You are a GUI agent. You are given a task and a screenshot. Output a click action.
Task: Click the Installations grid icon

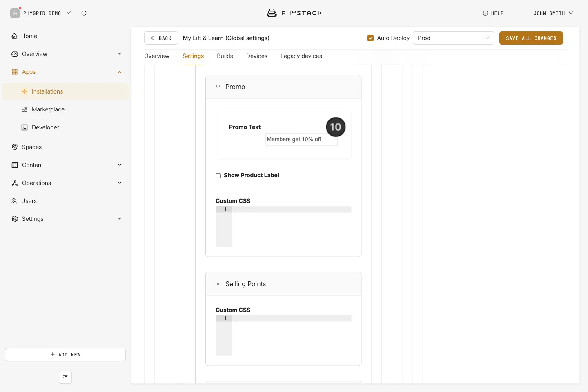(x=24, y=91)
